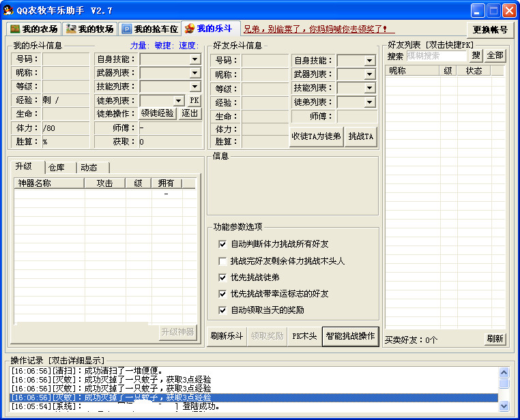This screenshot has height=420, width=520.
Task: Click the 挑战TA button
Action: click(x=361, y=136)
